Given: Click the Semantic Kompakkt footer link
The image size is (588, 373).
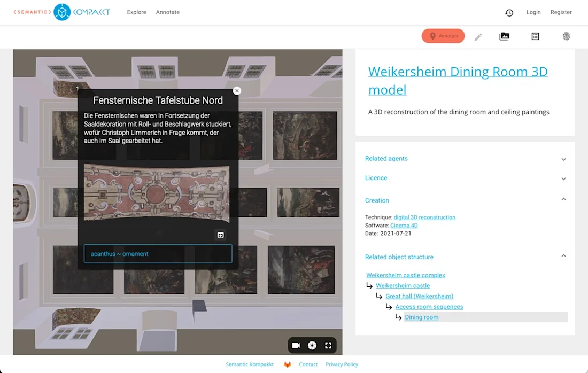Looking at the screenshot, I should (250, 364).
